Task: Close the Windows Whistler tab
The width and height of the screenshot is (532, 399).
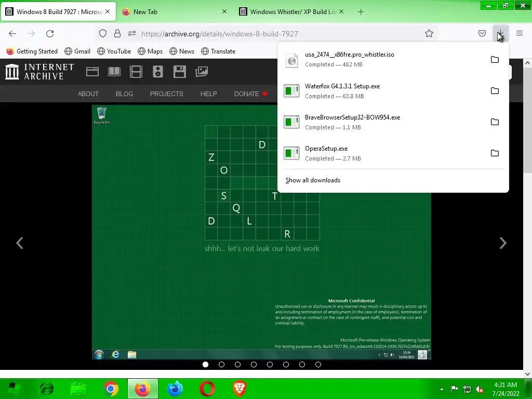Action: (x=341, y=11)
